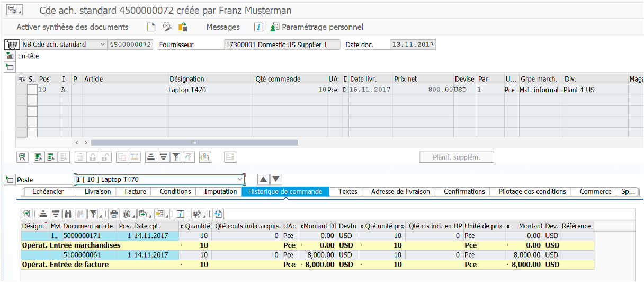The width and height of the screenshot is (644, 282).
Task: Open material document link 5000000171
Action: [82, 235]
